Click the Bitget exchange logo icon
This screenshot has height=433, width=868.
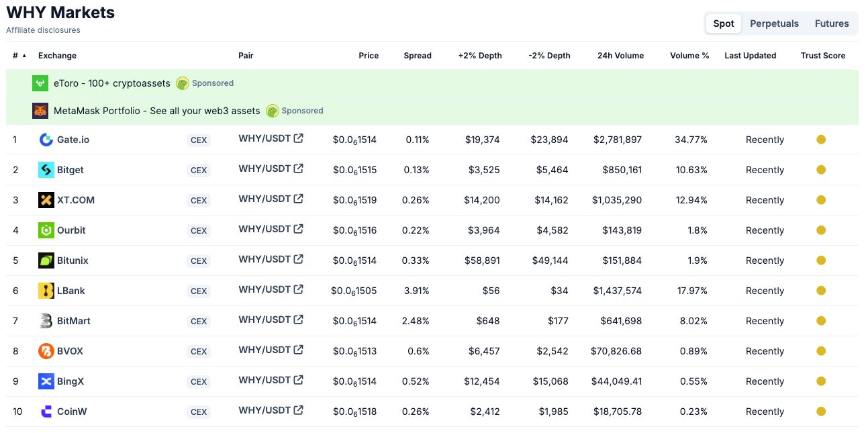click(x=46, y=170)
